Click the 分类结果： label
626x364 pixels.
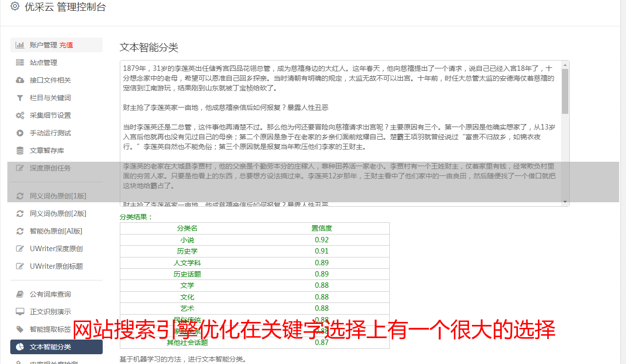click(136, 217)
